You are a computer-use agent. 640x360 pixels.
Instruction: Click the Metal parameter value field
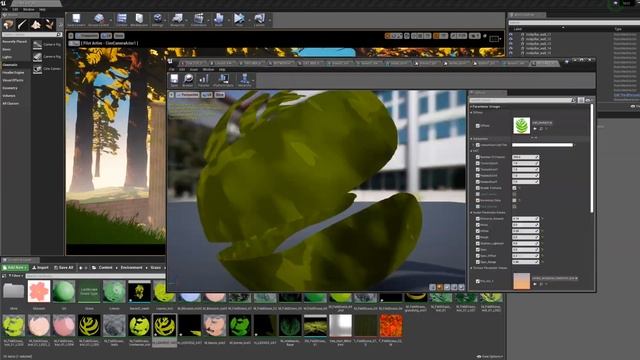(x=526, y=225)
